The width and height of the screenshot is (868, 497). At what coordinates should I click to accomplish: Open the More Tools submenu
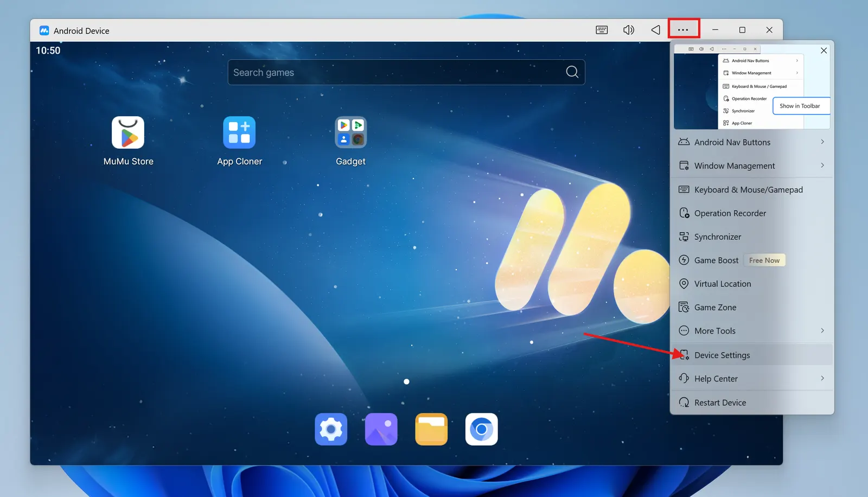point(752,331)
